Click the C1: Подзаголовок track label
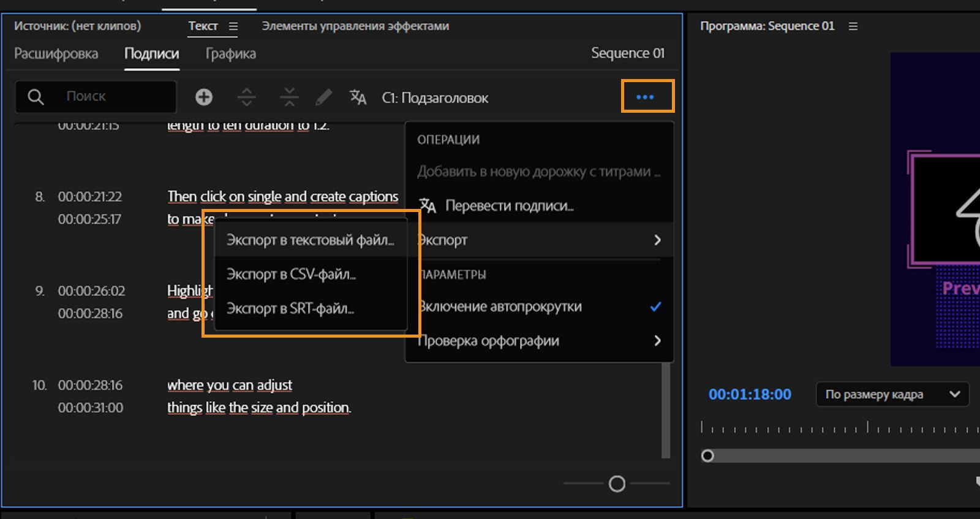 pos(435,98)
